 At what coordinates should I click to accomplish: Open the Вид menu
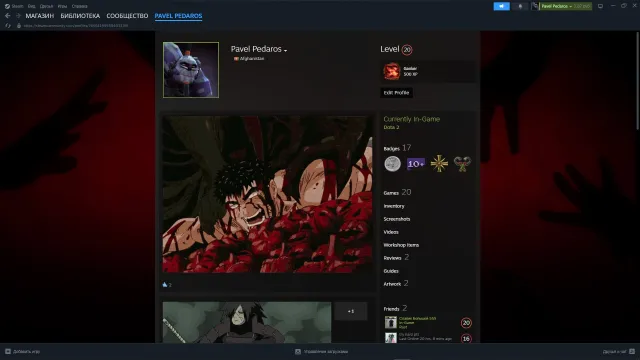click(31, 6)
